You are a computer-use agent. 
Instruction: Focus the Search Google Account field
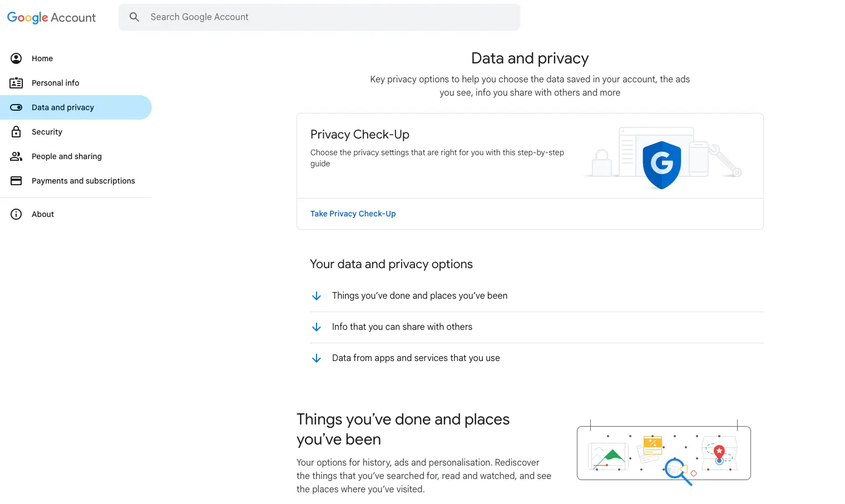pyautogui.click(x=319, y=17)
